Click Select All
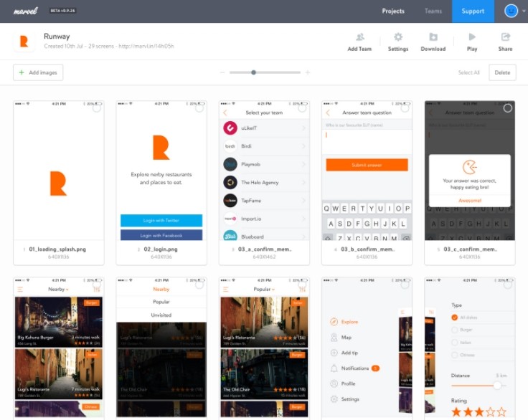 [x=468, y=72]
